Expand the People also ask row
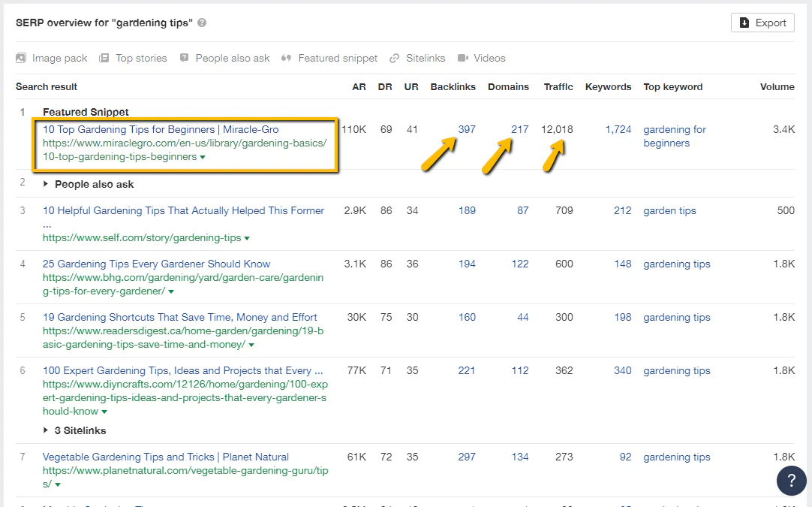The width and height of the screenshot is (812, 507). 46,184
